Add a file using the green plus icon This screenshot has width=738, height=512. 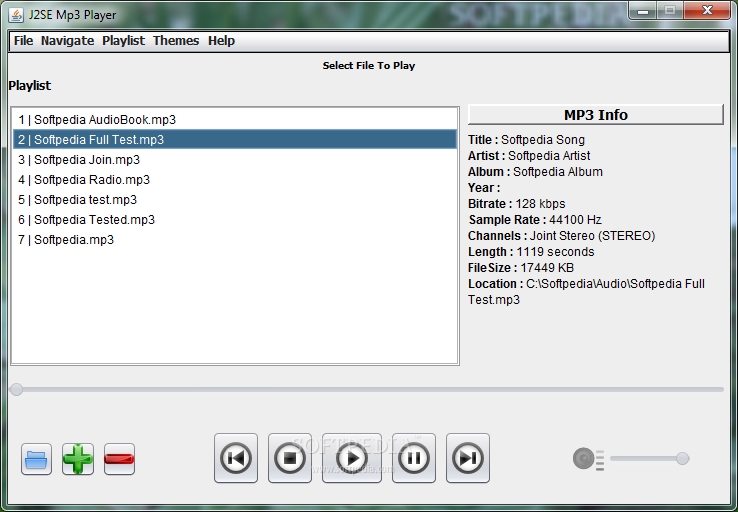tap(78, 459)
